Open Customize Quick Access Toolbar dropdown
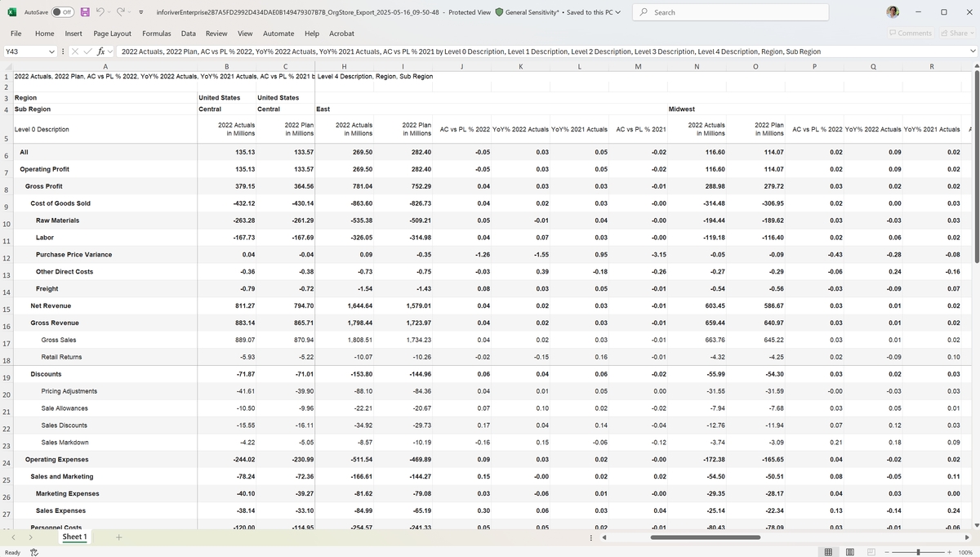Image resolution: width=980 pixels, height=557 pixels. pos(141,12)
